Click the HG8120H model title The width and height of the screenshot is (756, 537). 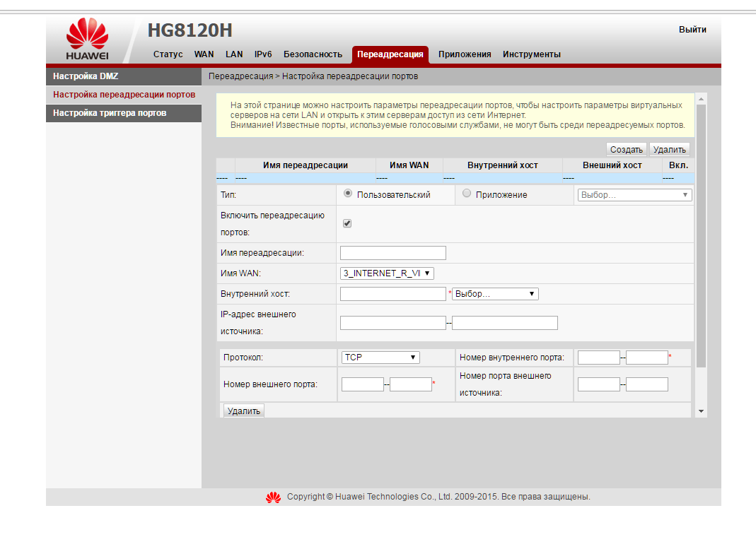pos(190,30)
